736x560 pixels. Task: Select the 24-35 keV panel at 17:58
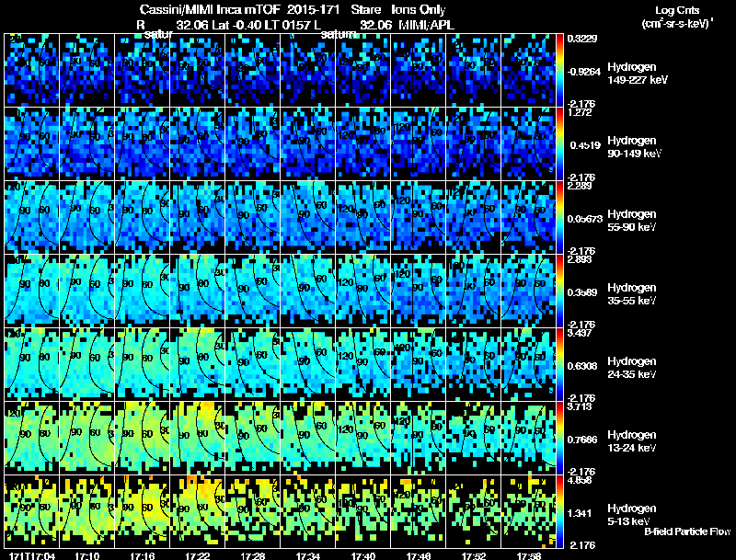[x=528, y=364]
